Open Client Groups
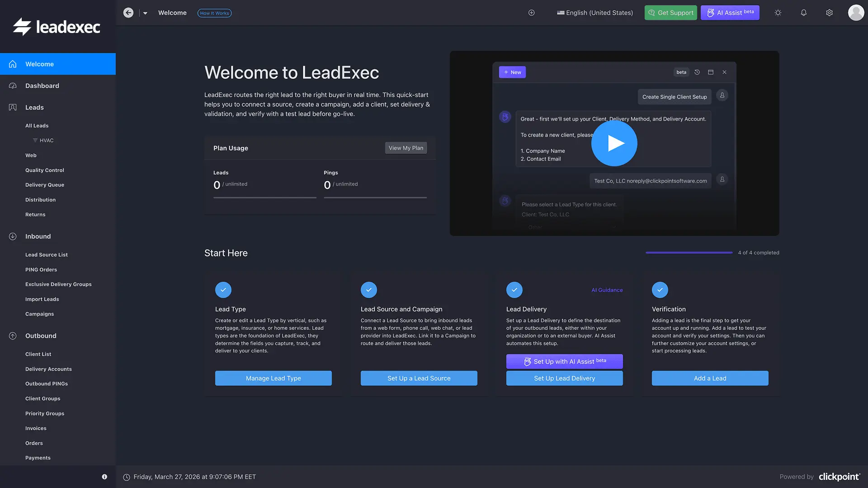868x488 pixels. [43, 399]
